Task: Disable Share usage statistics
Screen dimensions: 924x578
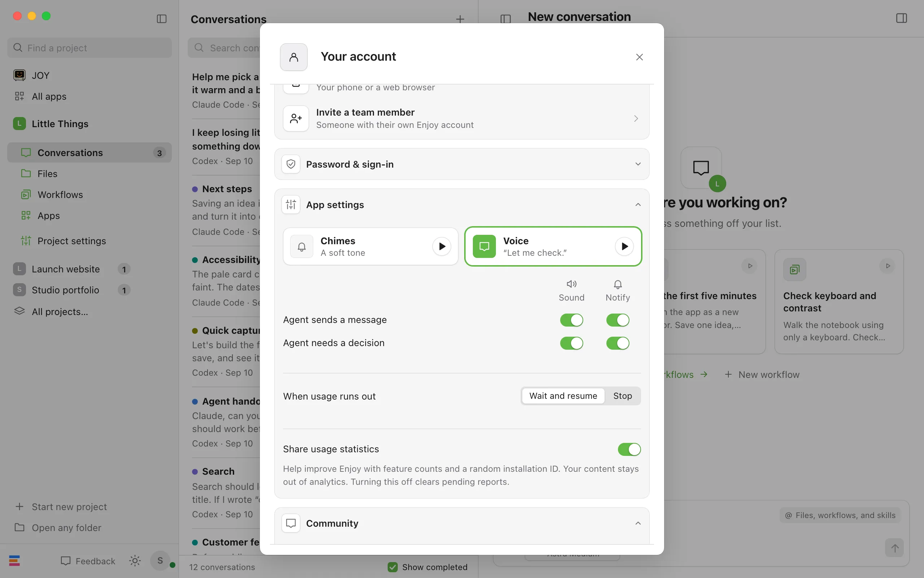Action: pos(629,449)
